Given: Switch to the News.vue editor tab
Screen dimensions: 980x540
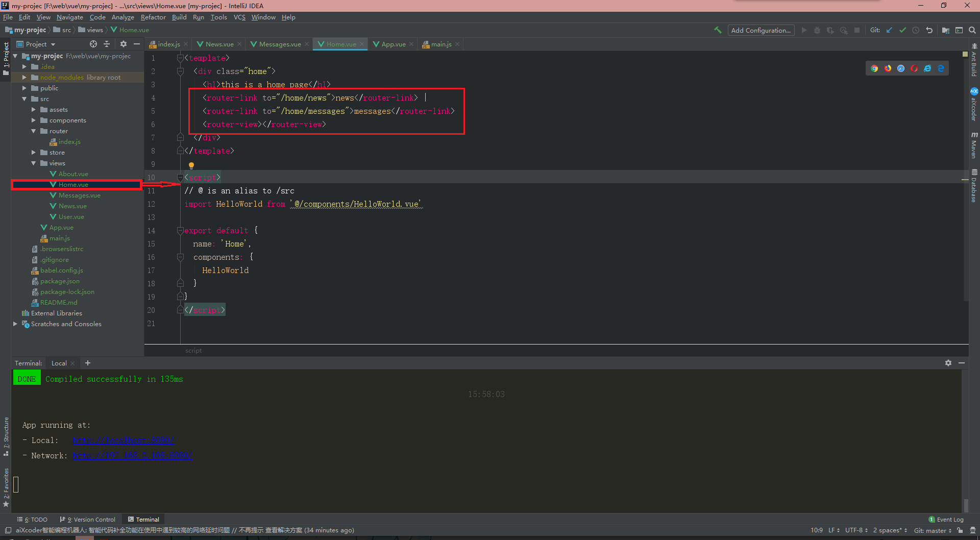Looking at the screenshot, I should click(219, 44).
